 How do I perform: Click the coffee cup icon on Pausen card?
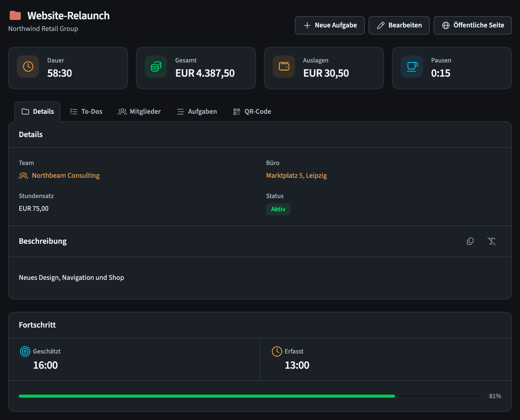(x=412, y=67)
